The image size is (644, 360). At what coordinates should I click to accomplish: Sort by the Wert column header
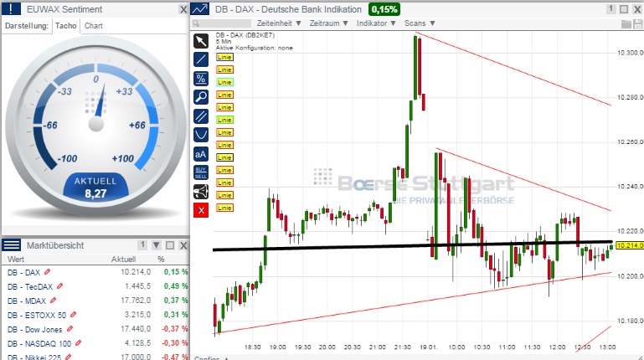point(16,260)
